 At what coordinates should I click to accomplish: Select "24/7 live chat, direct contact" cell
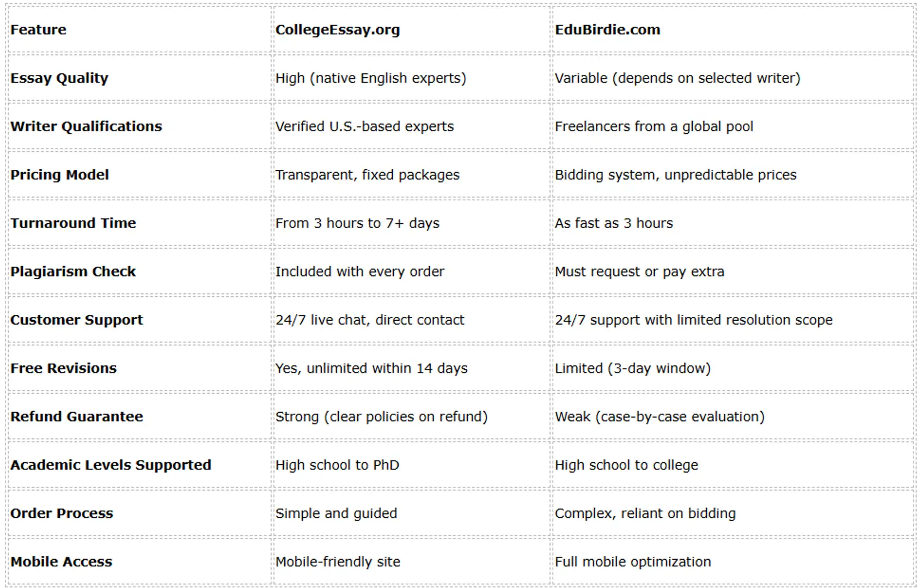(x=370, y=320)
